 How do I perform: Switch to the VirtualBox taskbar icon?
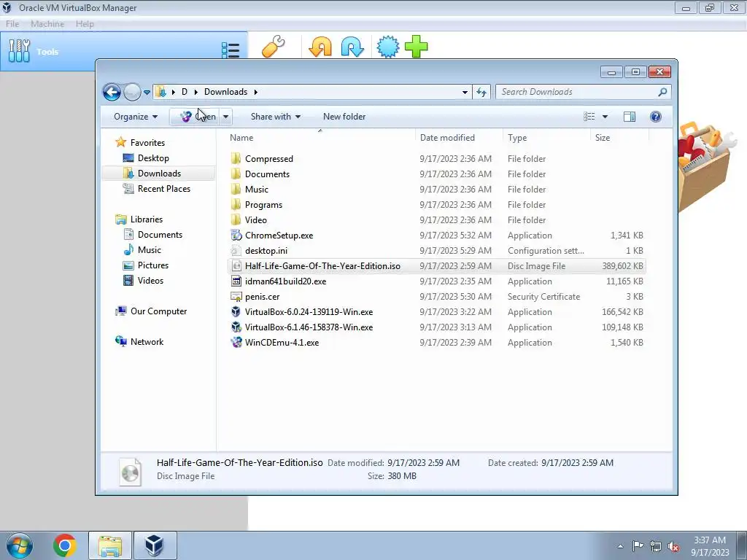(155, 545)
